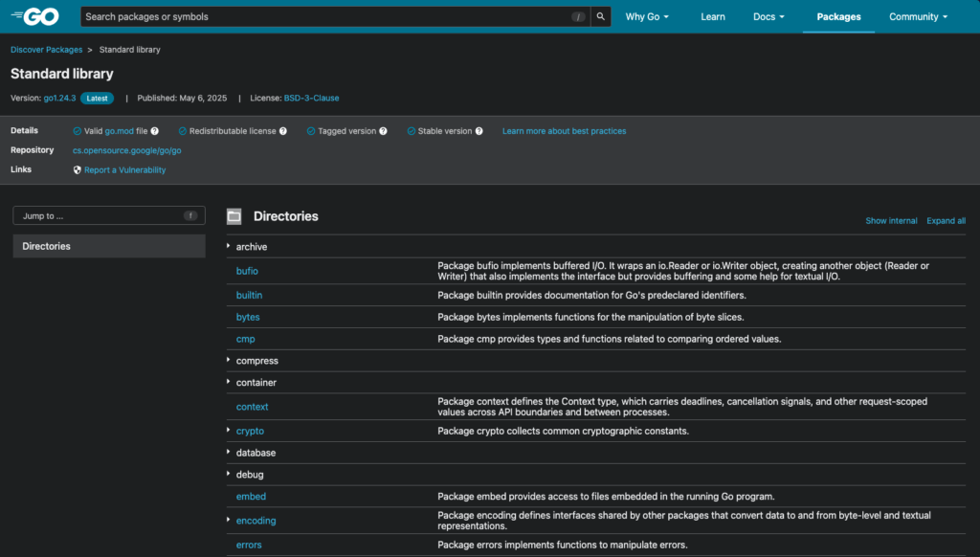Open the cs.opensource.google/go/go repository link
This screenshot has height=557, width=980.
[127, 150]
